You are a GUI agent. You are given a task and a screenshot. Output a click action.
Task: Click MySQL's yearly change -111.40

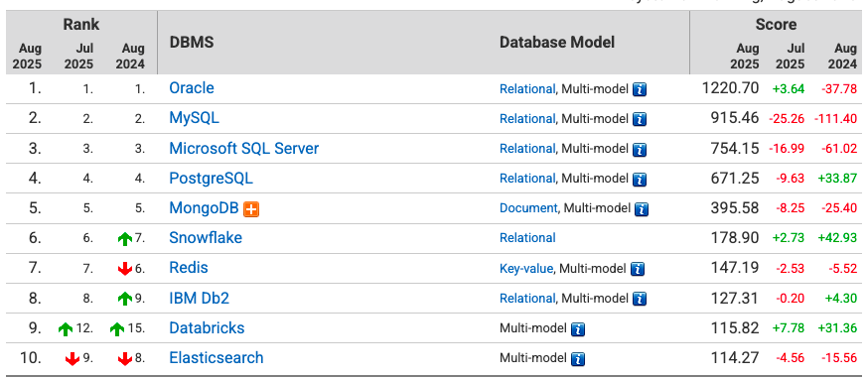835,119
